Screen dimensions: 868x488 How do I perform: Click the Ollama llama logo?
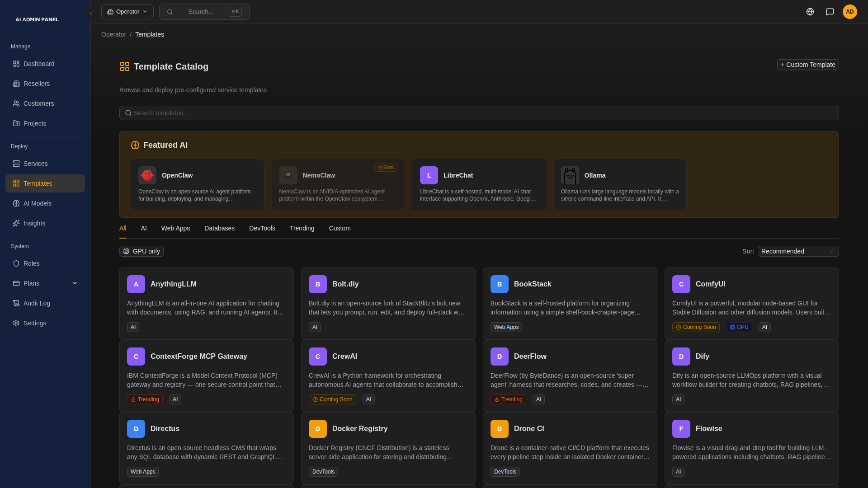570,175
